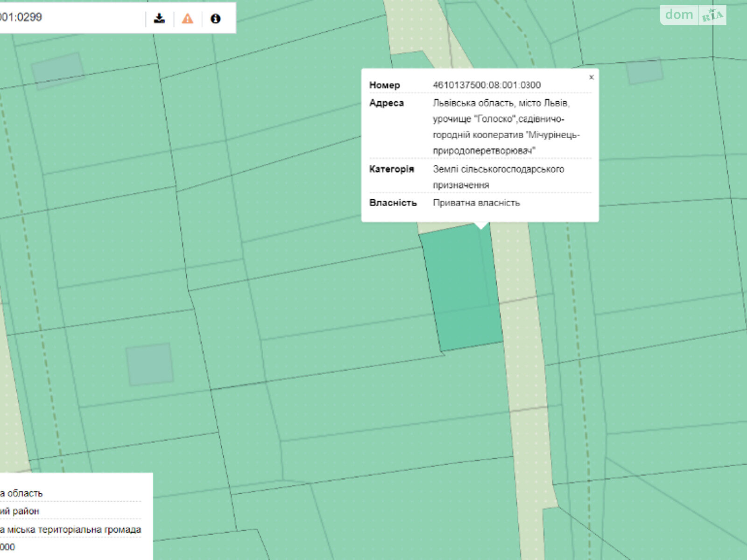Click the 'Приватна власність' ownership value

[476, 203]
